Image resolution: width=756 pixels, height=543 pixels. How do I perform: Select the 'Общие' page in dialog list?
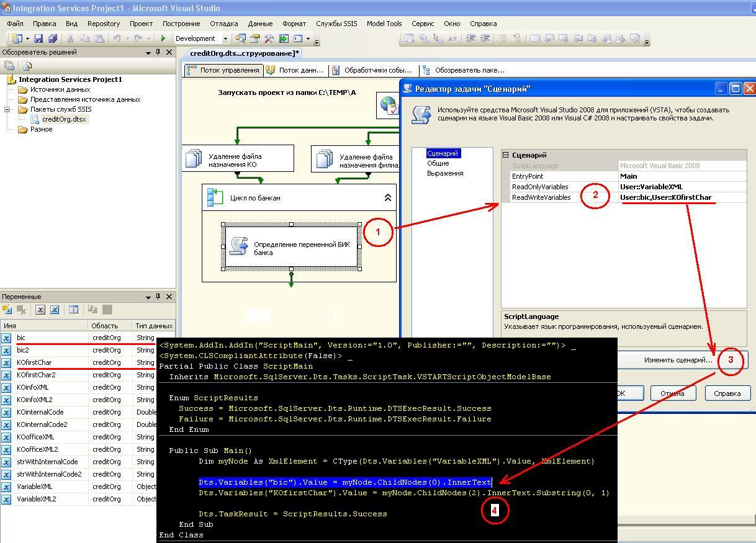tap(438, 163)
